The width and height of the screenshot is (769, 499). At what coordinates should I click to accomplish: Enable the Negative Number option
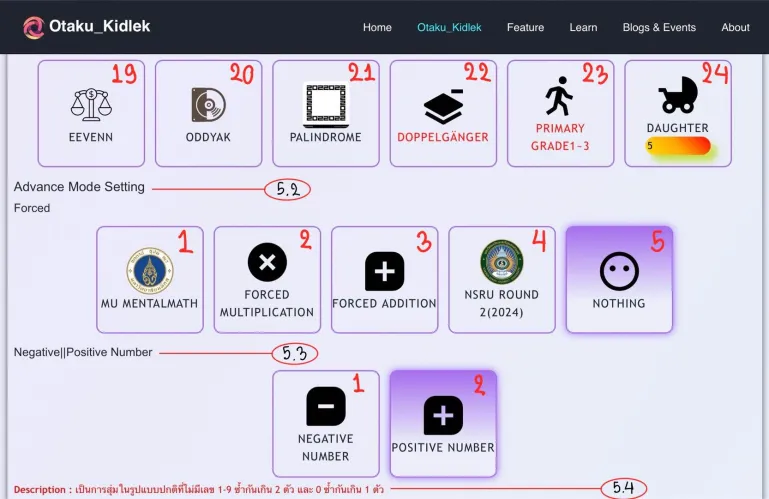tap(325, 423)
